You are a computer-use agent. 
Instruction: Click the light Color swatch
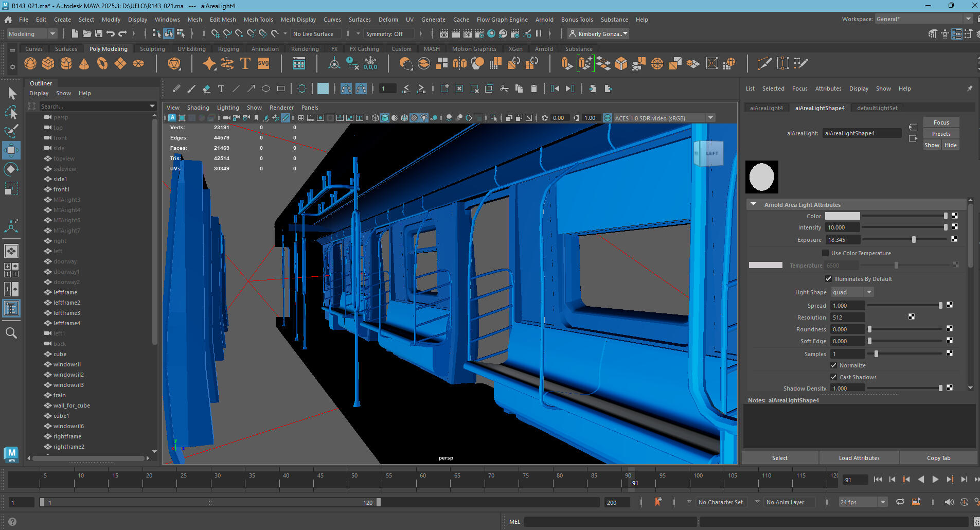(x=842, y=216)
